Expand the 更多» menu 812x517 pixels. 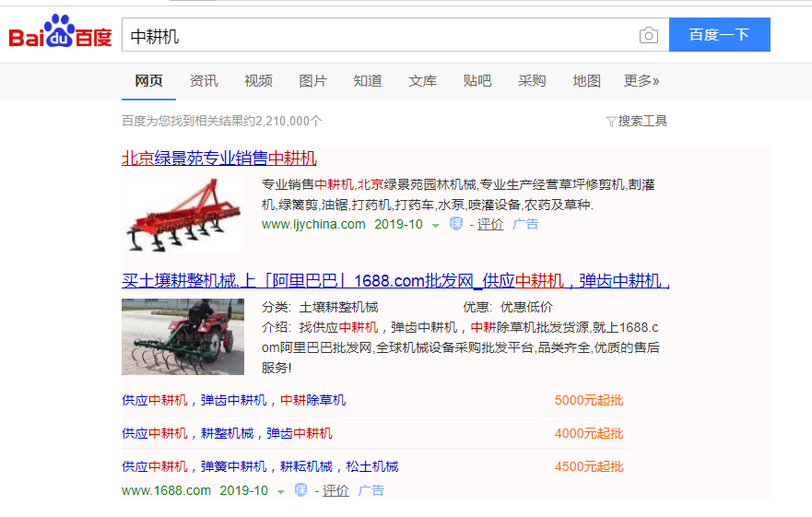(641, 81)
